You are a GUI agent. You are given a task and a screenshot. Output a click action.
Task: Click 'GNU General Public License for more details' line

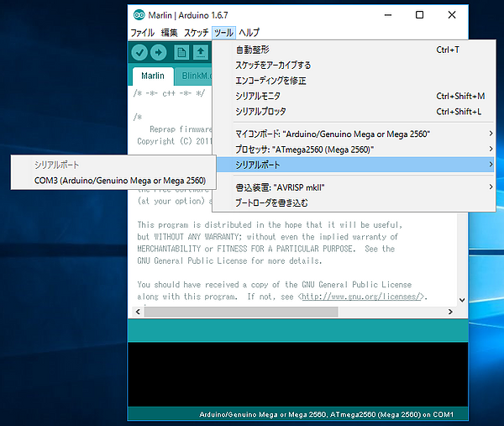[x=229, y=260]
